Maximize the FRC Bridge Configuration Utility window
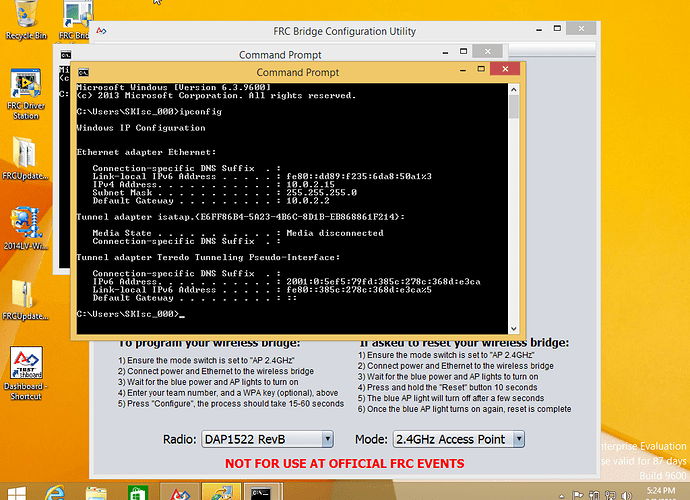The image size is (690, 500). click(x=557, y=28)
